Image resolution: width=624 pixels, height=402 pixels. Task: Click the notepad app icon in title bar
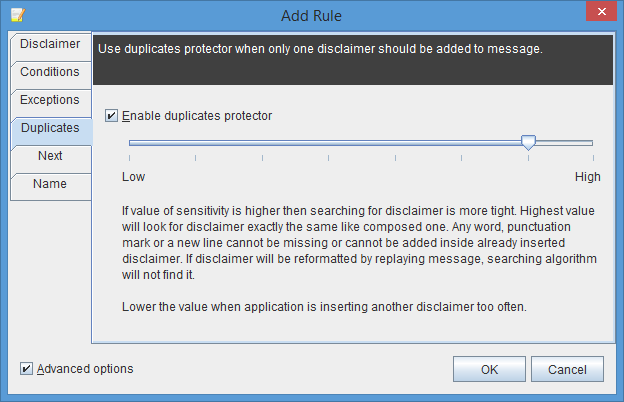(18, 15)
